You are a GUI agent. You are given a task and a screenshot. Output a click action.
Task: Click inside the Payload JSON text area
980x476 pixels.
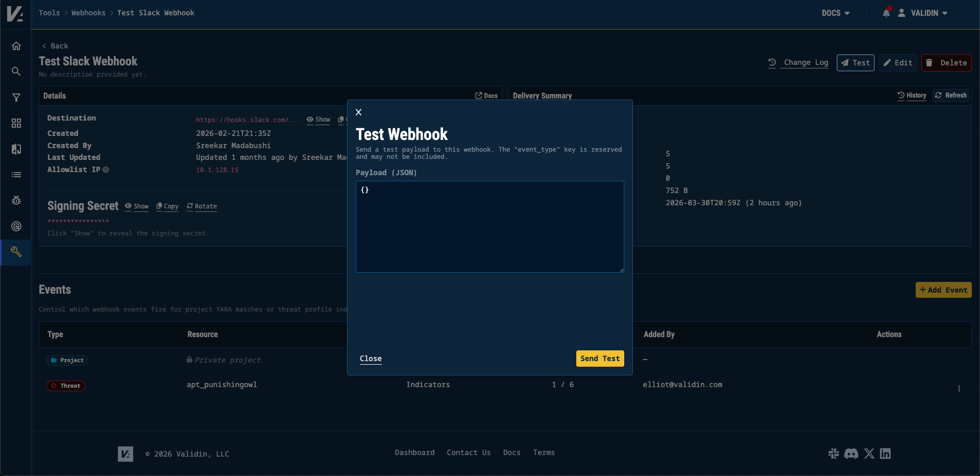tap(489, 227)
